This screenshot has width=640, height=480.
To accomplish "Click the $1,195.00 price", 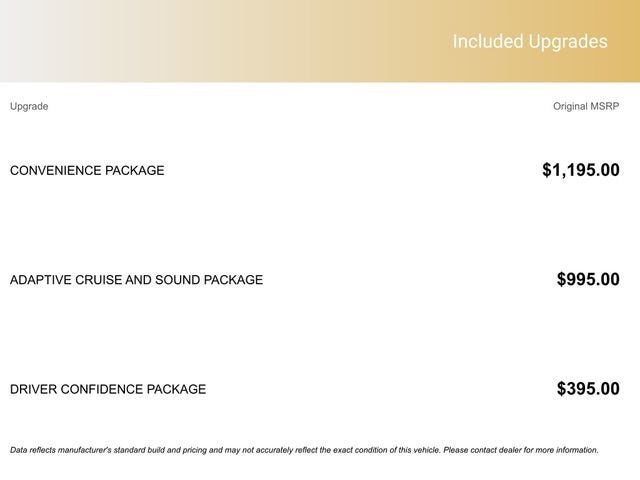I will click(580, 170).
